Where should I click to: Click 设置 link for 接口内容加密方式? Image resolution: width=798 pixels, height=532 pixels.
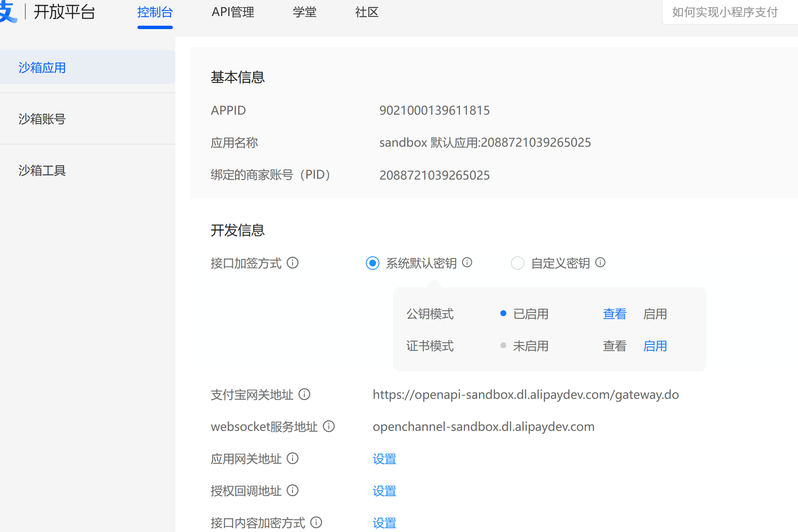pyautogui.click(x=384, y=523)
